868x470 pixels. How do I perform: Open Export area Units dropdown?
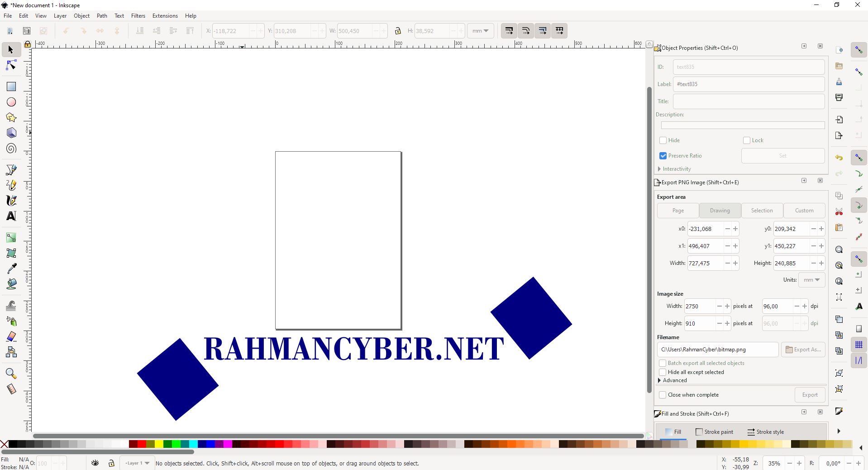[x=811, y=280]
